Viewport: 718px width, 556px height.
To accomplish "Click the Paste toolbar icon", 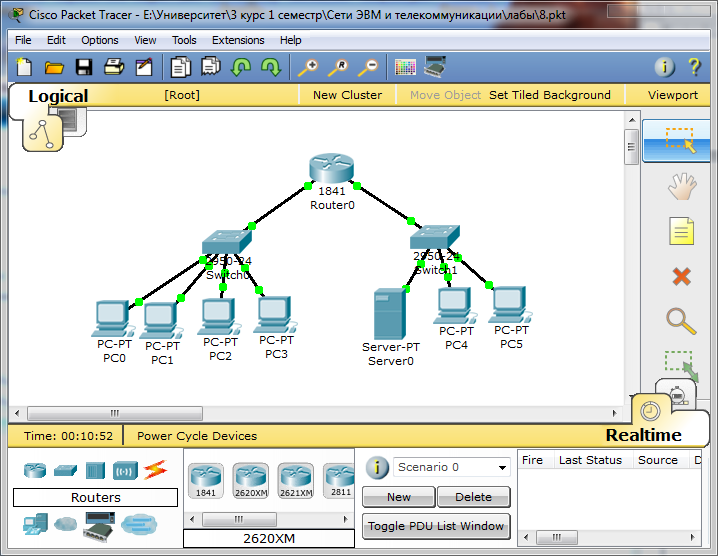I will coord(211,66).
